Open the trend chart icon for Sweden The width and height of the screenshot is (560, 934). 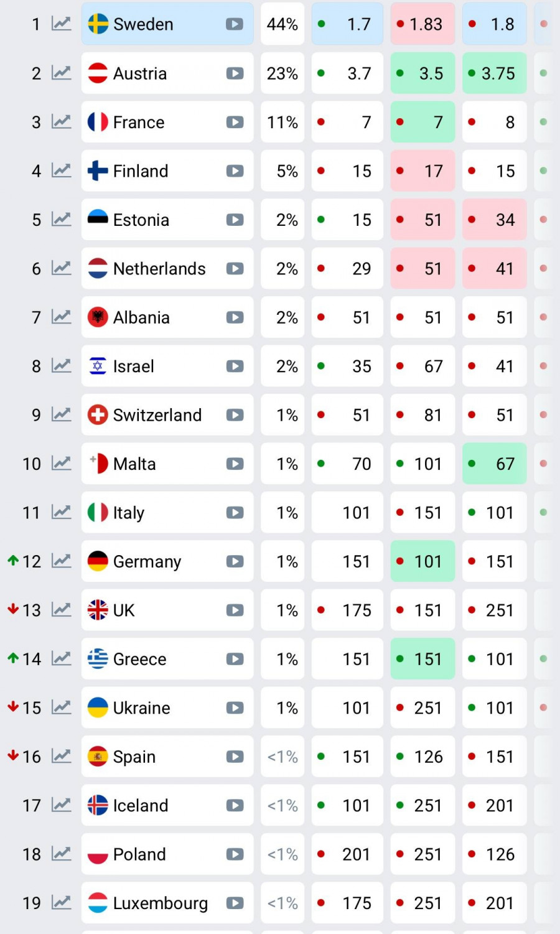(x=61, y=24)
